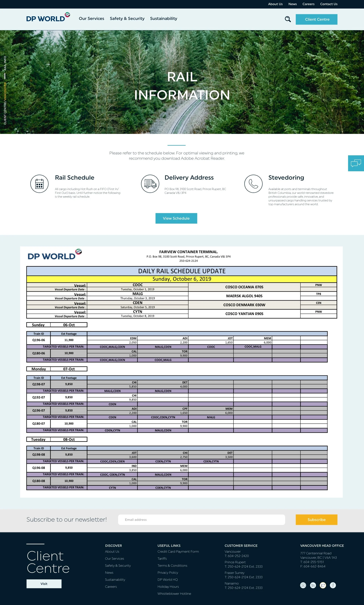
Task: Open the DP World HQ link
Action: point(168,580)
